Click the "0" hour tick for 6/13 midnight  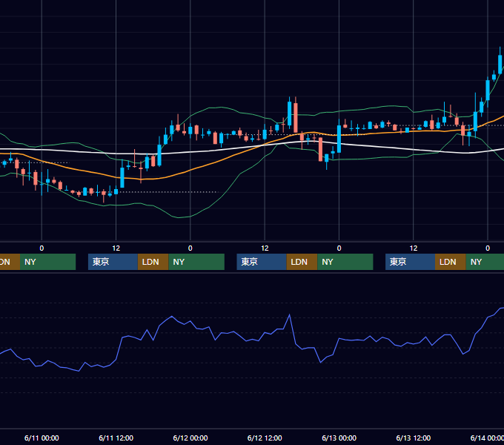pos(339,248)
